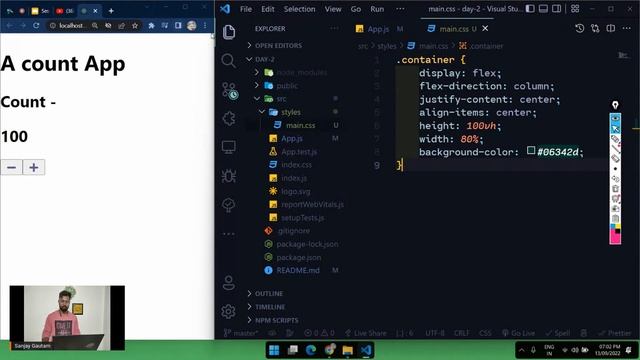Toggle Prettier in status bar

(x=614, y=333)
